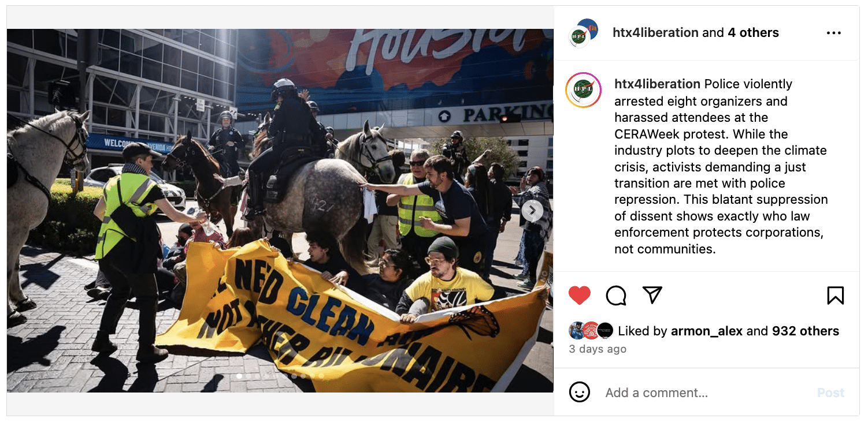Submit comment with Post button

(x=830, y=393)
